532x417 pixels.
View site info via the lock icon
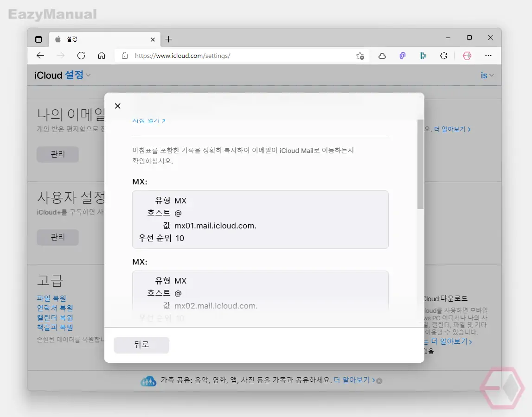coord(124,56)
